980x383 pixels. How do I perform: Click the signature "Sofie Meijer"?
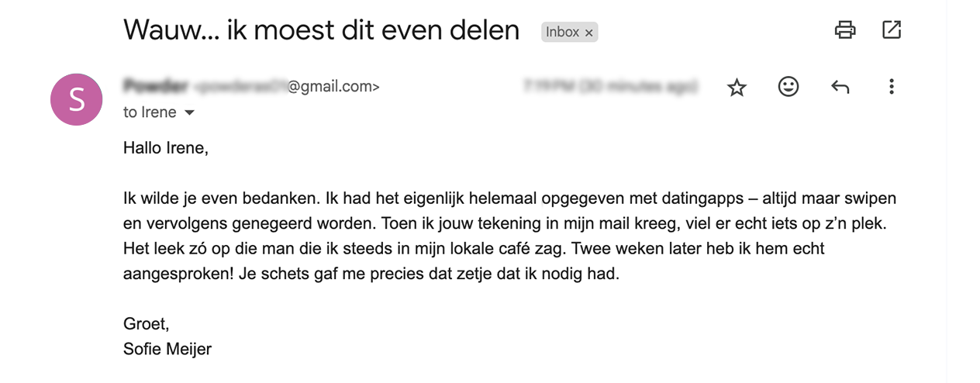tap(167, 349)
